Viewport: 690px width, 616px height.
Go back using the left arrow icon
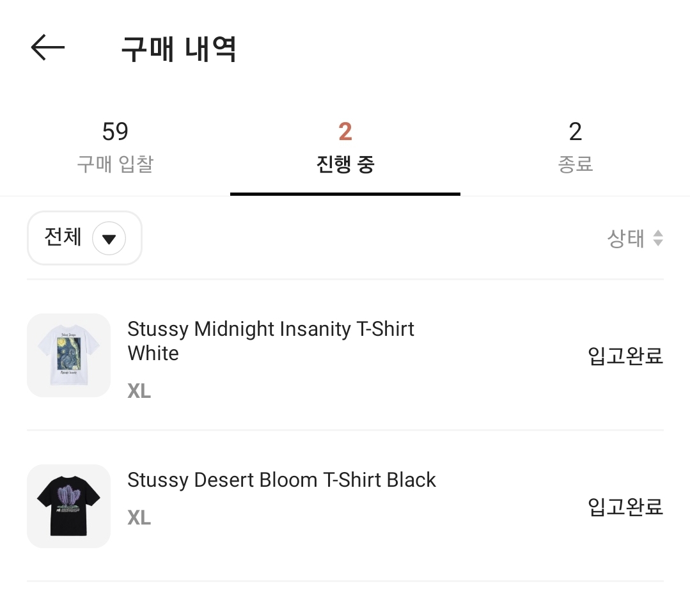coord(47,47)
